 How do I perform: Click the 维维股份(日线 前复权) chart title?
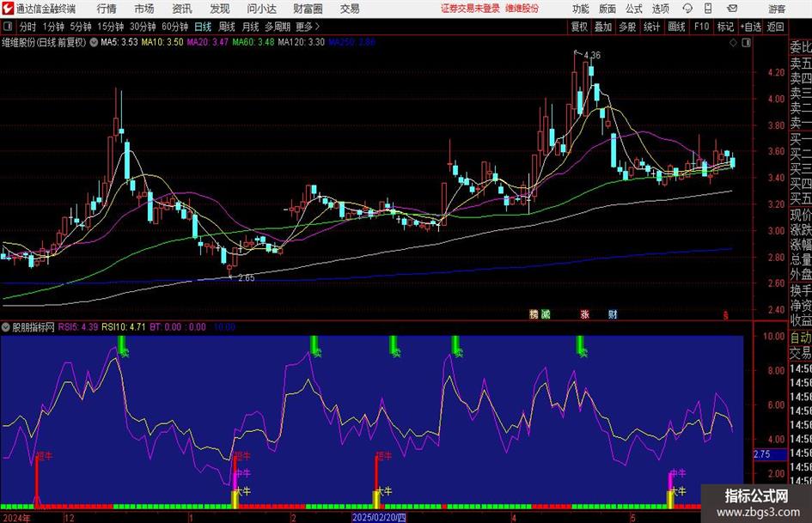point(44,42)
